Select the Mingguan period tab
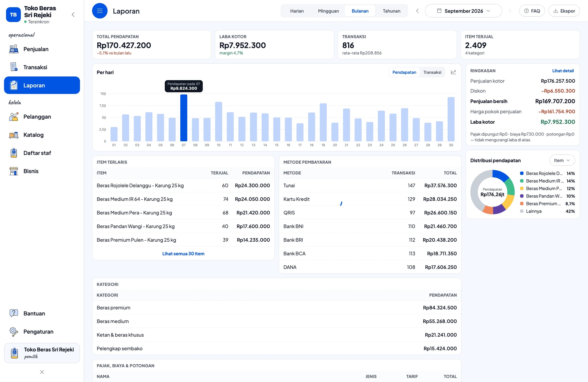588x382 pixels. click(x=328, y=11)
